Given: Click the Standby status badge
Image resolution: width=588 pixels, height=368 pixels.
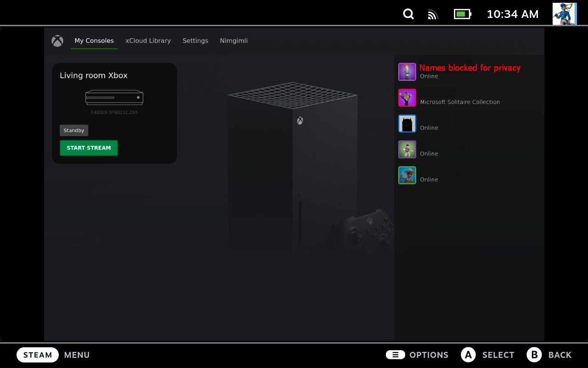Looking at the screenshot, I should pos(74,131).
